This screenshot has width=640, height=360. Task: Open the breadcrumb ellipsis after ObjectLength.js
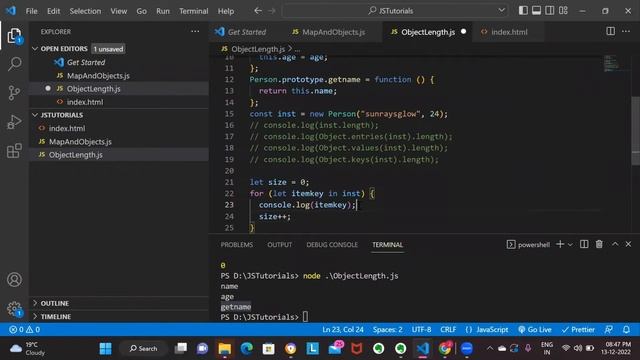[x=298, y=49]
